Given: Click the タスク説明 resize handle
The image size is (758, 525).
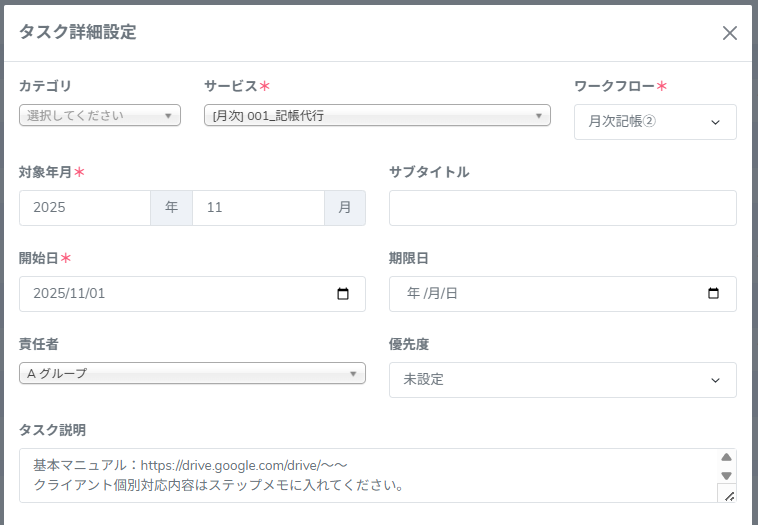Looking at the screenshot, I should click(728, 494).
